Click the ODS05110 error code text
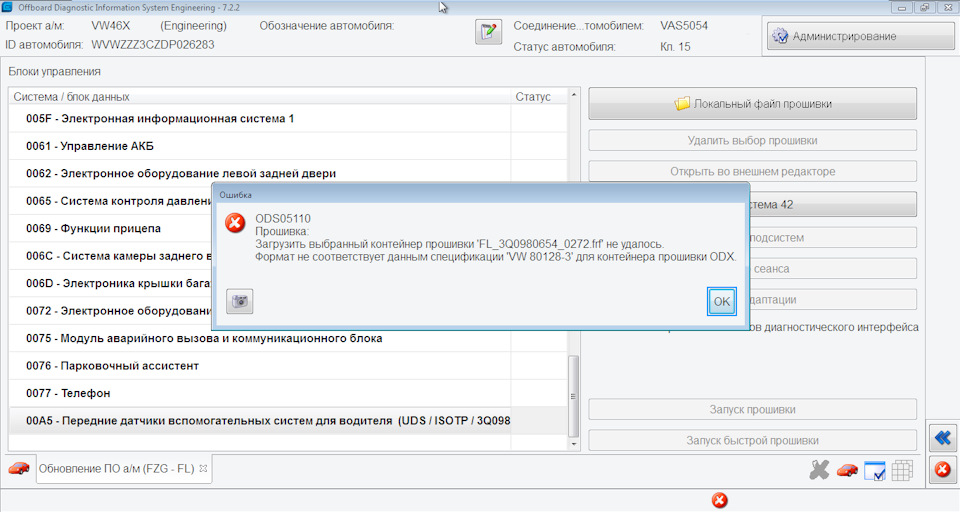The width and height of the screenshot is (960, 512). [283, 219]
